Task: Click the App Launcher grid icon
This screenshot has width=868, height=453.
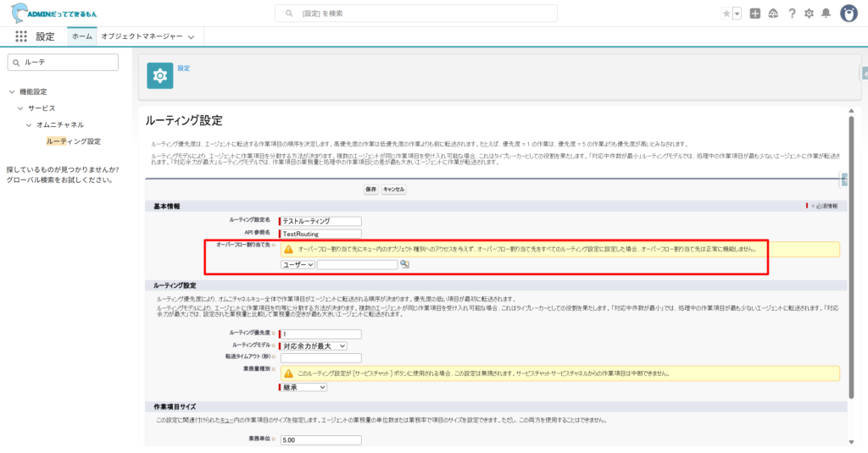Action: point(21,36)
